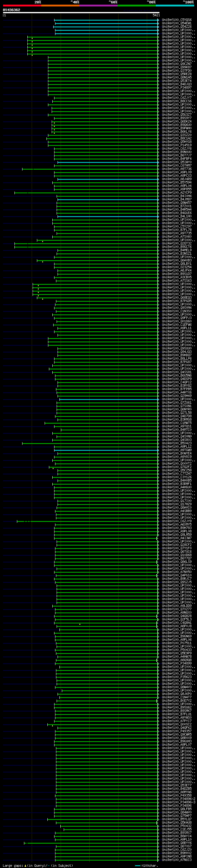Screen dimensions: 197x868
Task: Select the UniRef100_Q8W4V3 label
Action: [176, 687]
